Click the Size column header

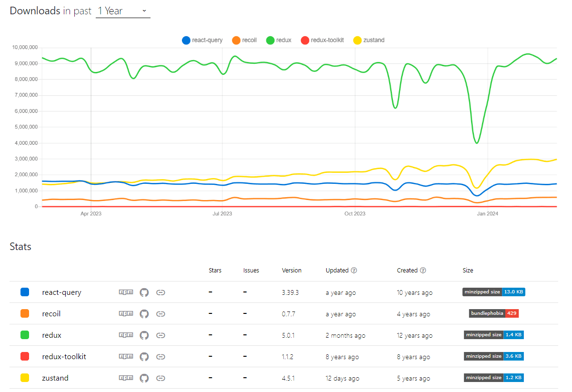coord(468,271)
